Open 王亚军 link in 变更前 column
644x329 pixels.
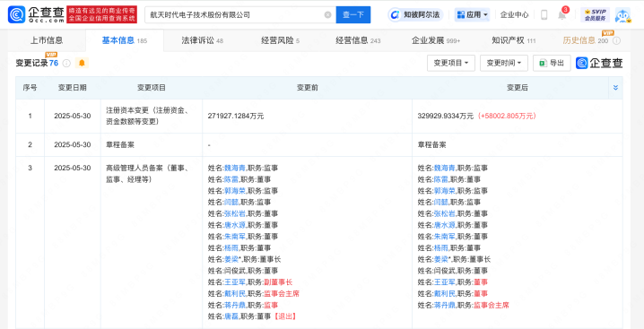click(234, 282)
